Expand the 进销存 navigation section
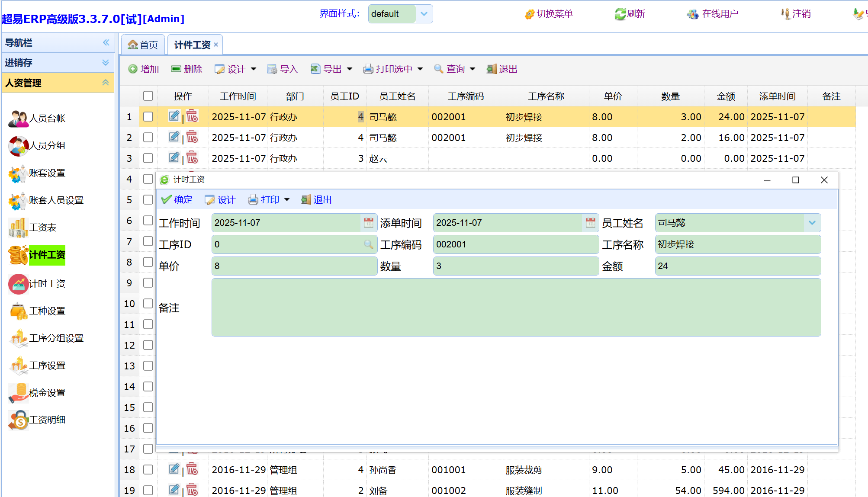This screenshot has height=497, width=868. [x=106, y=63]
